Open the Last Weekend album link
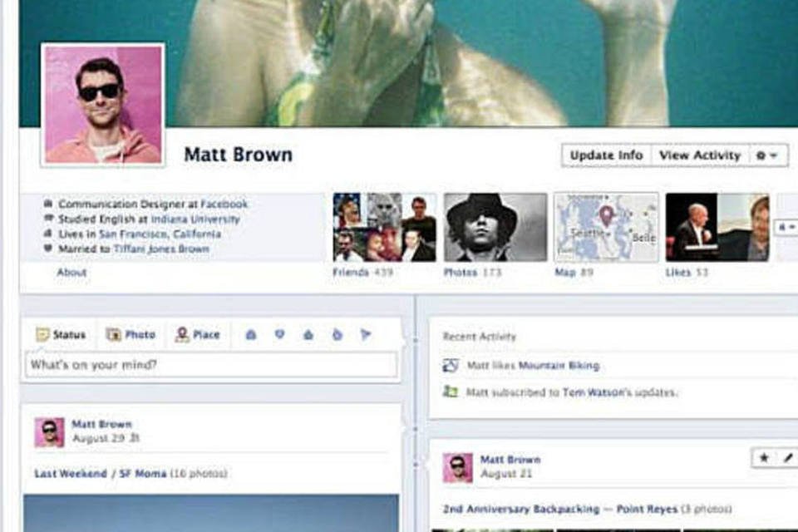The width and height of the screenshot is (798, 532). click(x=70, y=474)
